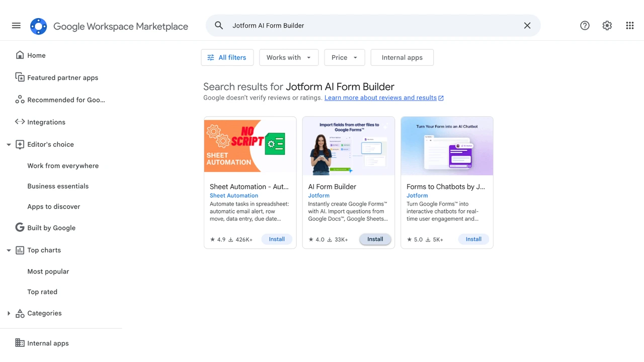Click the Recommended for Google icon

tap(20, 100)
